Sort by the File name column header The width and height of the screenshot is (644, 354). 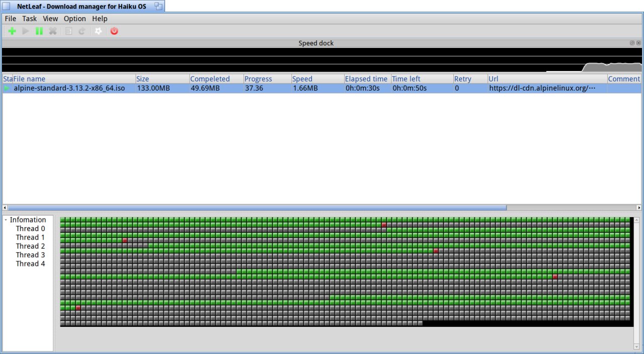[74, 79]
